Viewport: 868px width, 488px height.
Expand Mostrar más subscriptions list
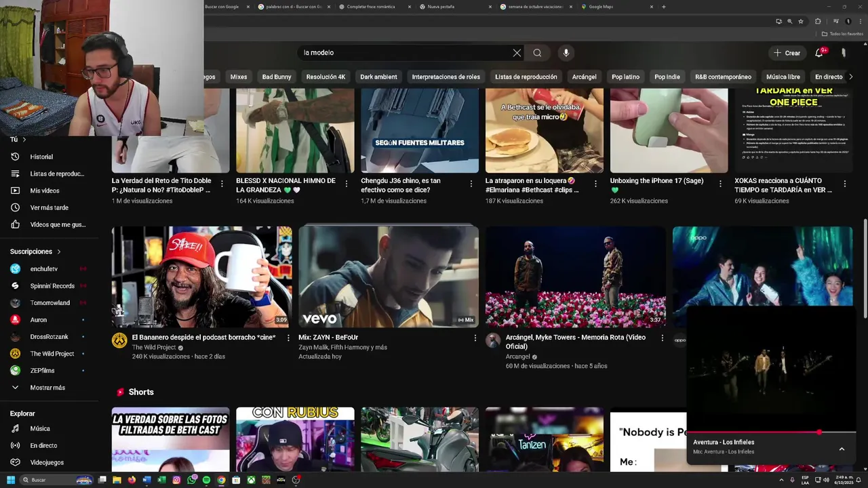pos(47,388)
